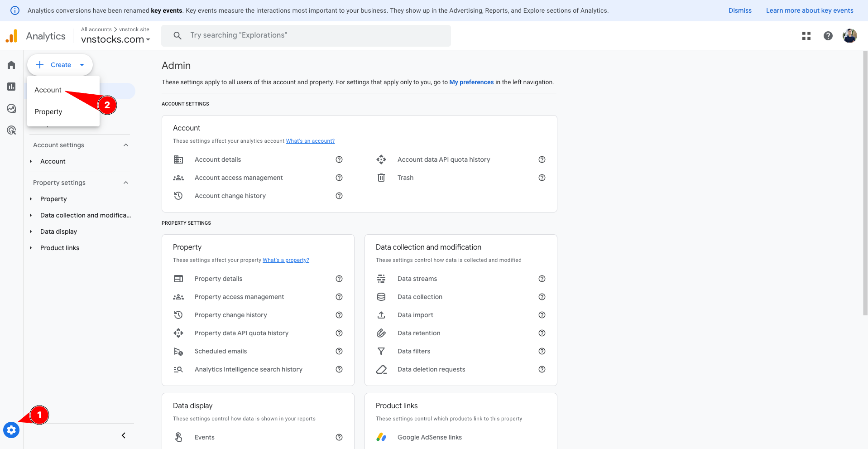Open the Home icon in left sidebar
This screenshot has height=449, width=868.
pos(11,65)
